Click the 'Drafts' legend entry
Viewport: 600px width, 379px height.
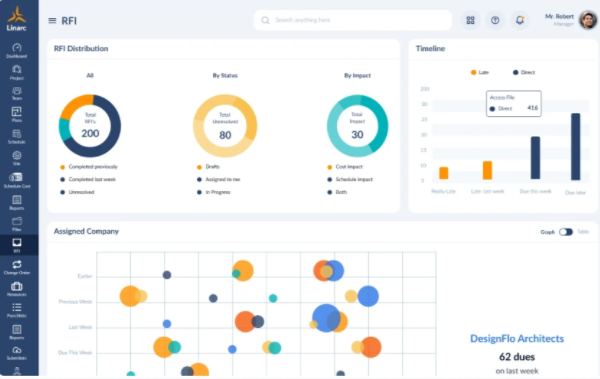[208, 167]
